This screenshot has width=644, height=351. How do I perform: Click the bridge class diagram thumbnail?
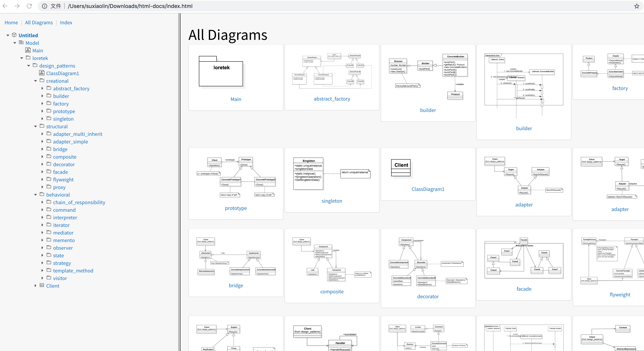pos(236,257)
